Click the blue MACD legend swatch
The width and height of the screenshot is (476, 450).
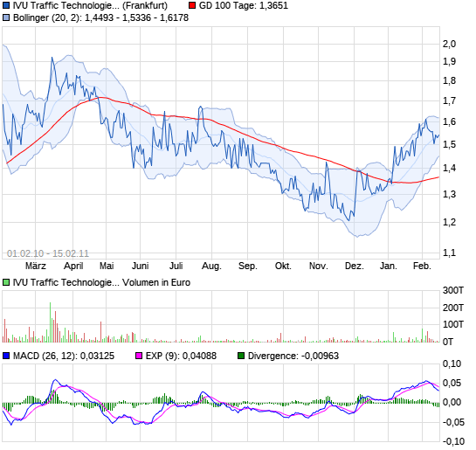click(x=6, y=356)
